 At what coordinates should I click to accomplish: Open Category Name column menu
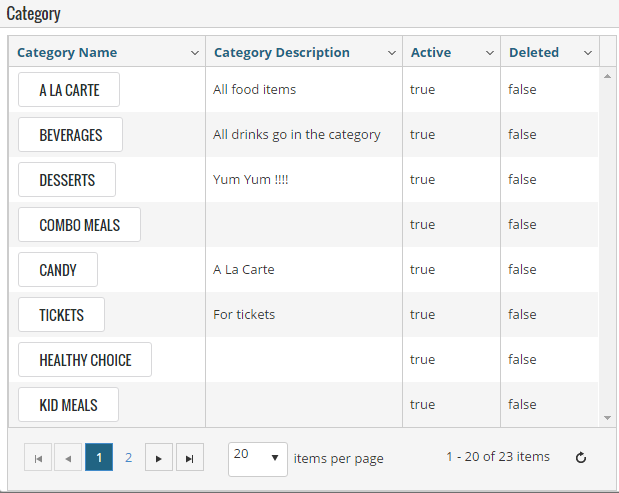tap(195, 53)
